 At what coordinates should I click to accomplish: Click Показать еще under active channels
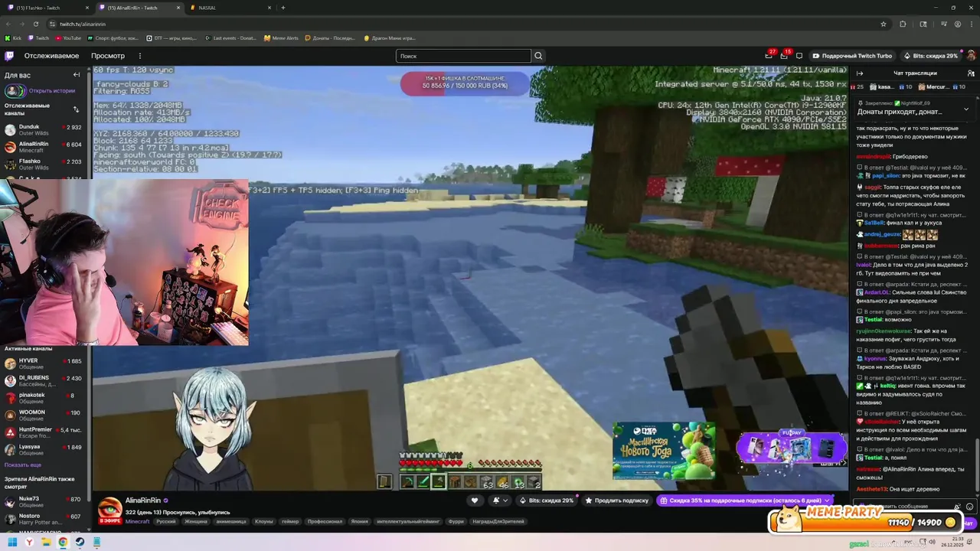coord(23,465)
